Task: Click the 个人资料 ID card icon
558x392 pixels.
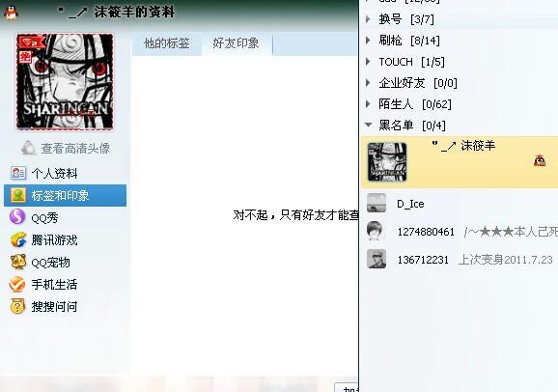Action: [x=17, y=173]
